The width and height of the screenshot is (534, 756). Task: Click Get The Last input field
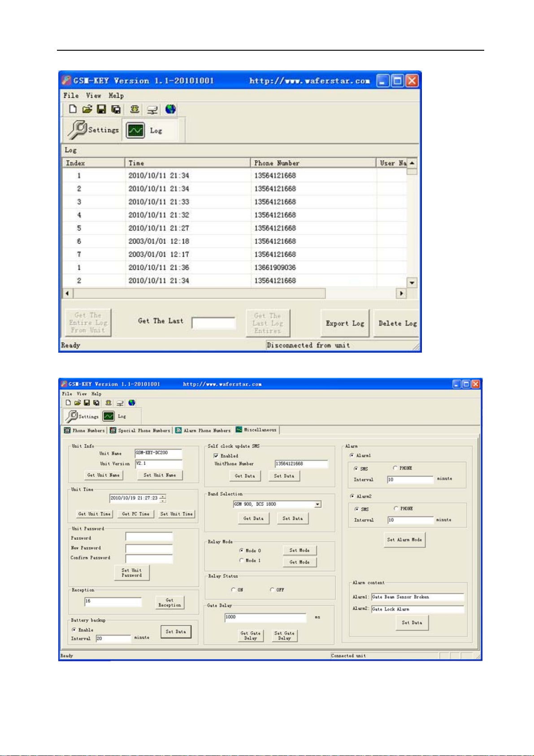tap(213, 323)
